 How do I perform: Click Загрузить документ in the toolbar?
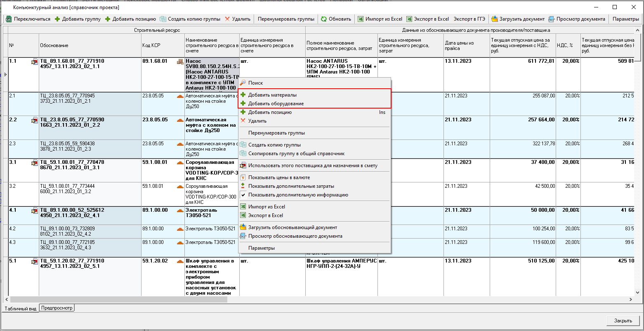tap(518, 19)
